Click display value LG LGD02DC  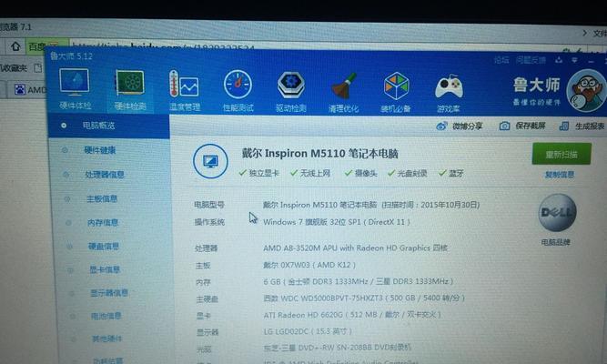click(308, 331)
